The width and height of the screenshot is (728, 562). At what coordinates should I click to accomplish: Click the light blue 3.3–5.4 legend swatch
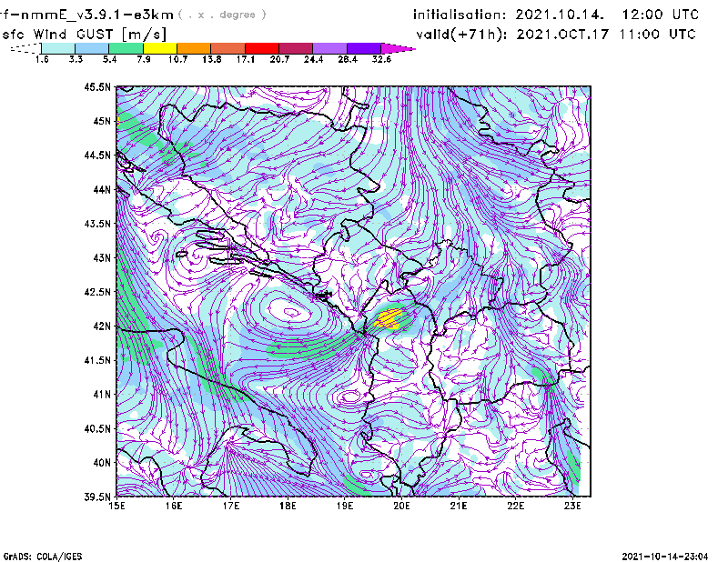click(x=92, y=48)
